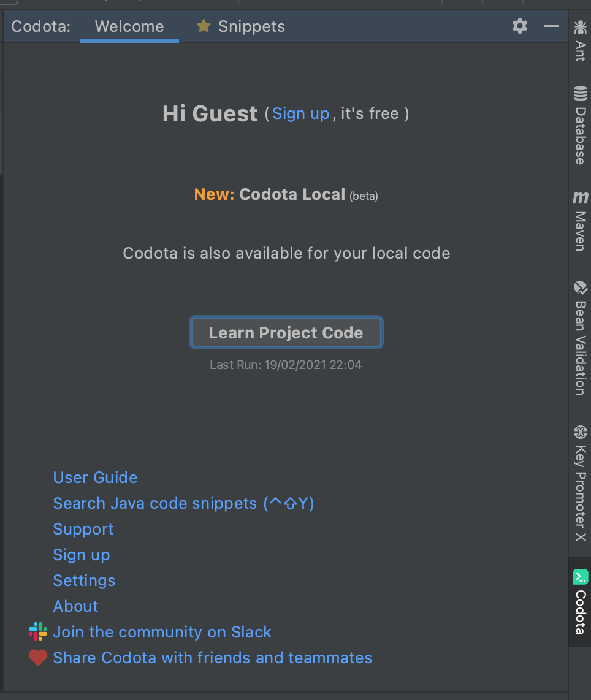
Task: Click the Snippets star icon
Action: 203,26
